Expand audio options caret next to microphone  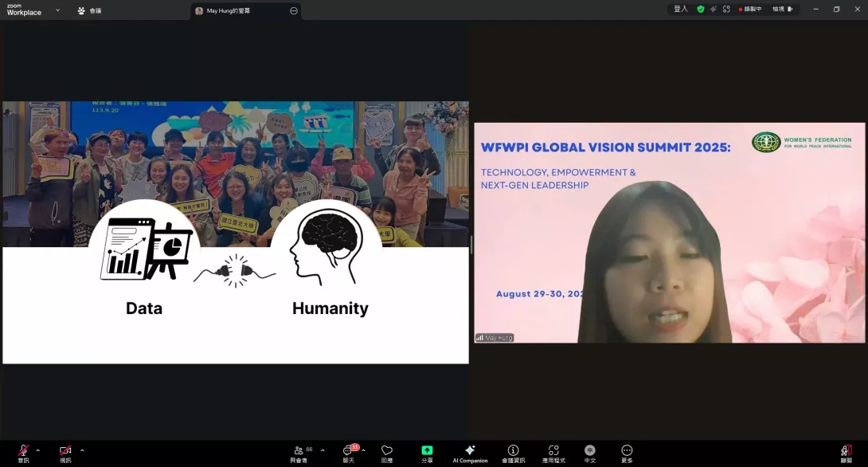[x=37, y=450]
